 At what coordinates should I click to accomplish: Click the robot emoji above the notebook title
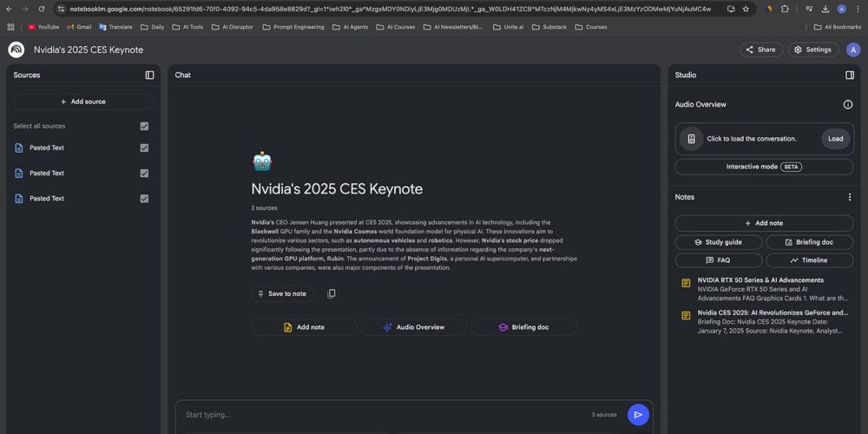262,161
